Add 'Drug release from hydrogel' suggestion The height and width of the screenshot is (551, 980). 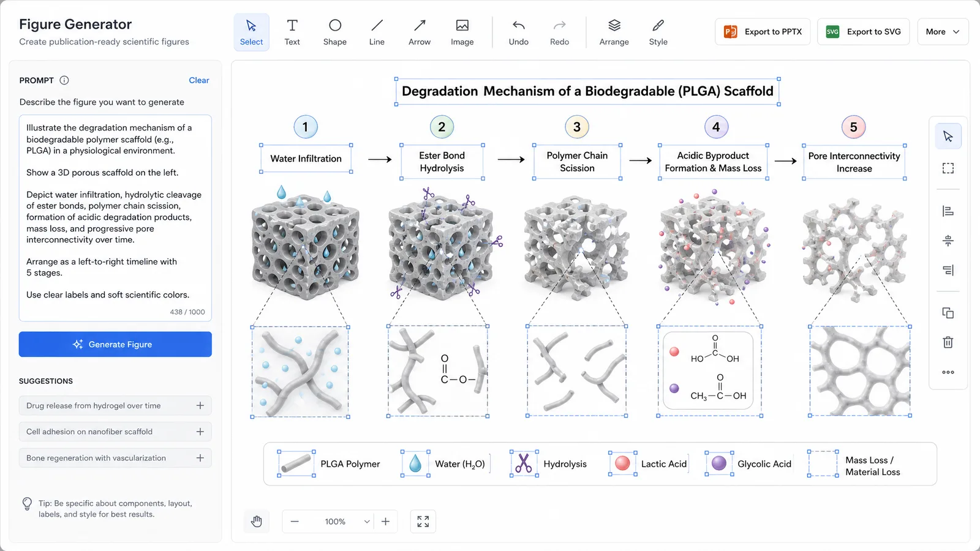click(x=200, y=405)
